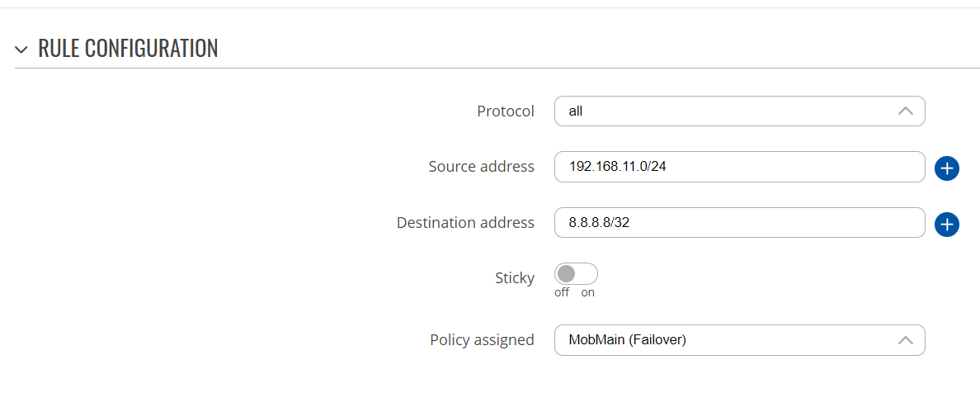Open the Protocol dropdown showing 'all'

click(739, 111)
